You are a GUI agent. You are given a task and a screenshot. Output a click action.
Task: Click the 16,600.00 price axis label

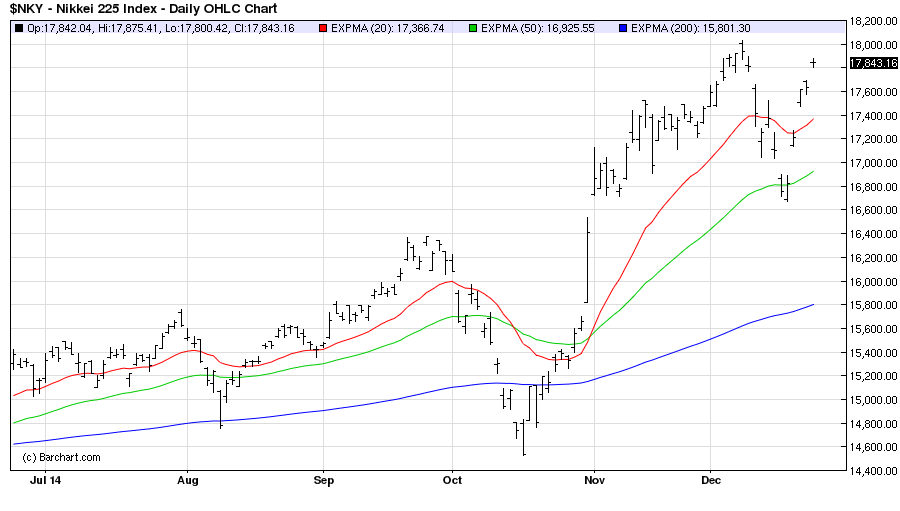pos(873,210)
